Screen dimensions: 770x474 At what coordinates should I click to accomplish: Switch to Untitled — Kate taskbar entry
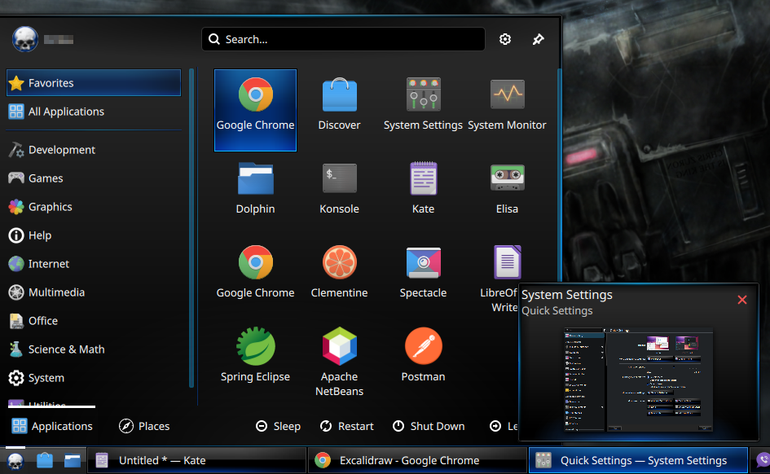point(195,460)
